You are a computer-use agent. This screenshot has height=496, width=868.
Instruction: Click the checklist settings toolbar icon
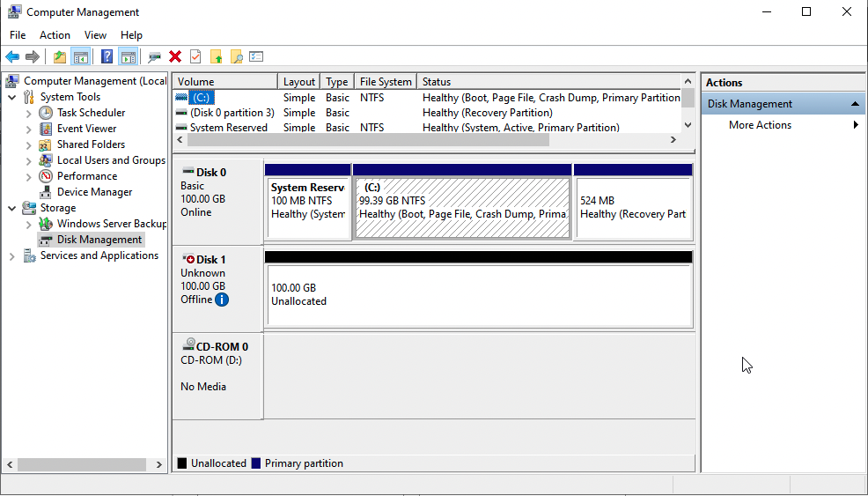(x=256, y=56)
